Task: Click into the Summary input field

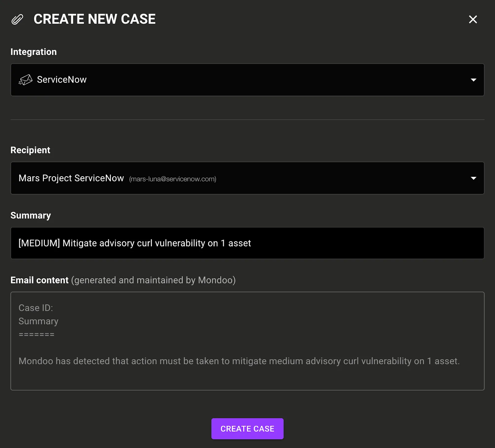Action: coord(247,243)
